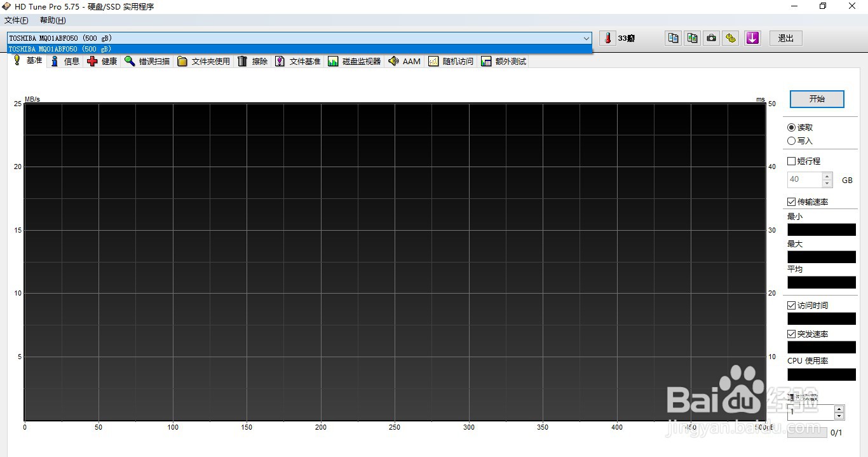The image size is (868, 457).
Task: Switch to the 随机访问 tab
Action: click(x=451, y=62)
